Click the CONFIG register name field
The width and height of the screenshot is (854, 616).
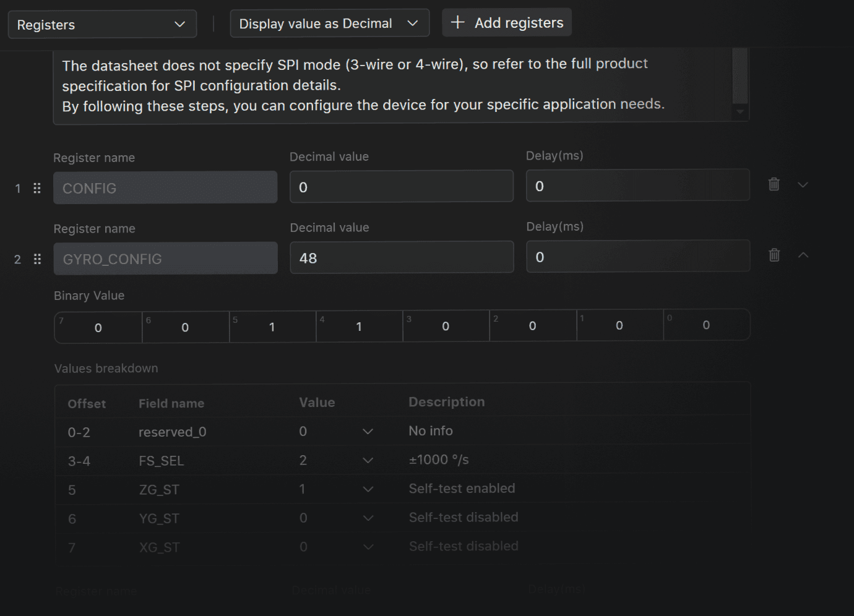click(x=165, y=187)
